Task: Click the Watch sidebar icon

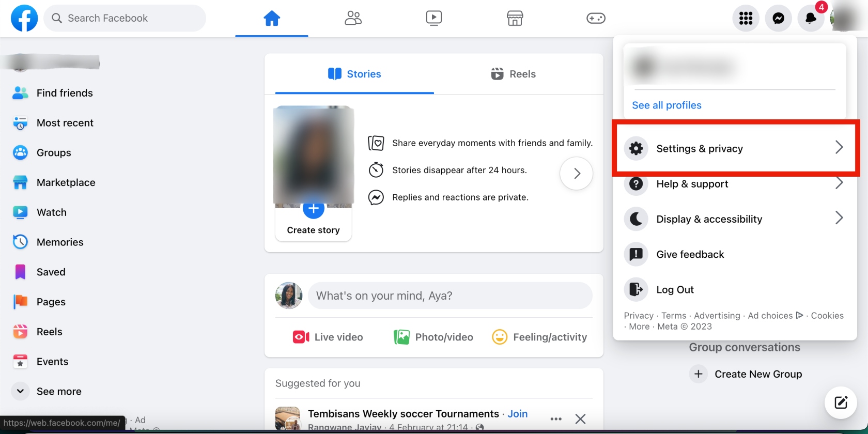Action: click(x=20, y=212)
